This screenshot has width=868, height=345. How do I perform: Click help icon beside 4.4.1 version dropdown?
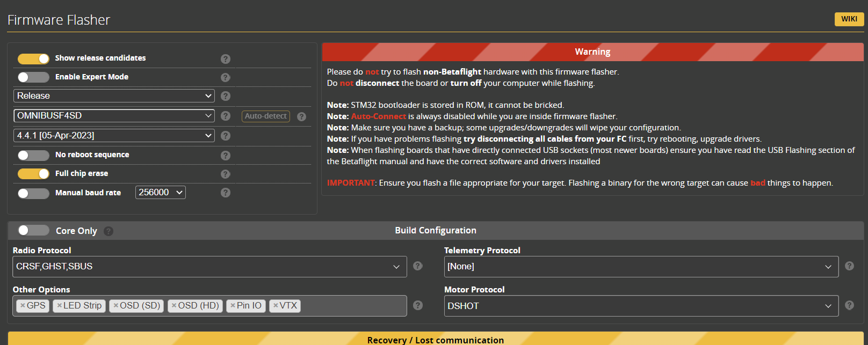[226, 136]
